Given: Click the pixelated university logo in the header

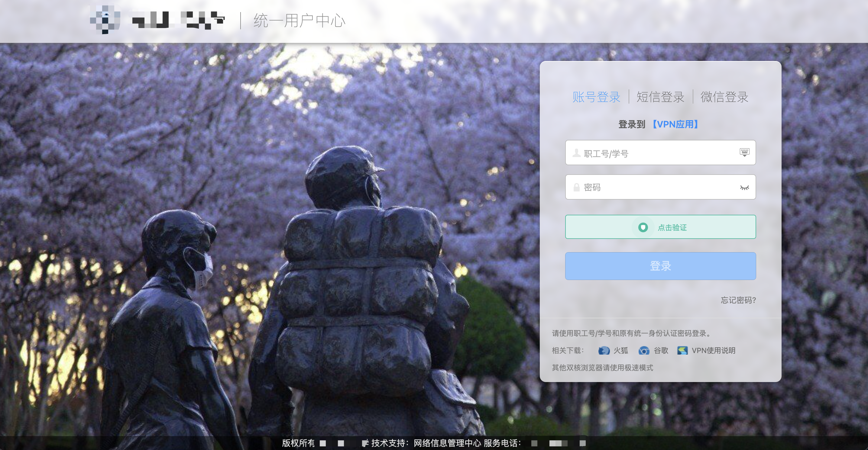Looking at the screenshot, I should (x=105, y=20).
